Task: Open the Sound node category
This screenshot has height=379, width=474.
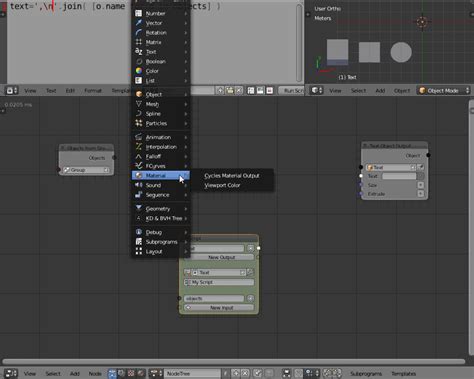Action: 161,185
